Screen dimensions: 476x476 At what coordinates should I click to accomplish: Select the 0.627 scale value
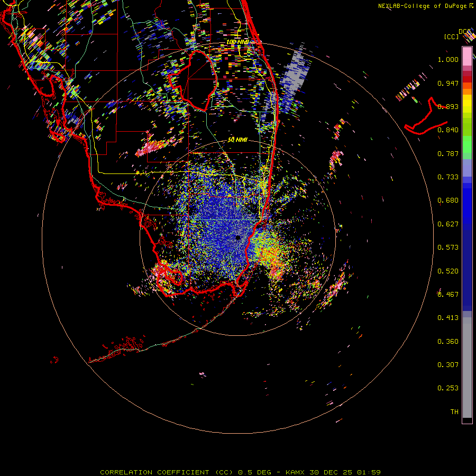coord(448,224)
